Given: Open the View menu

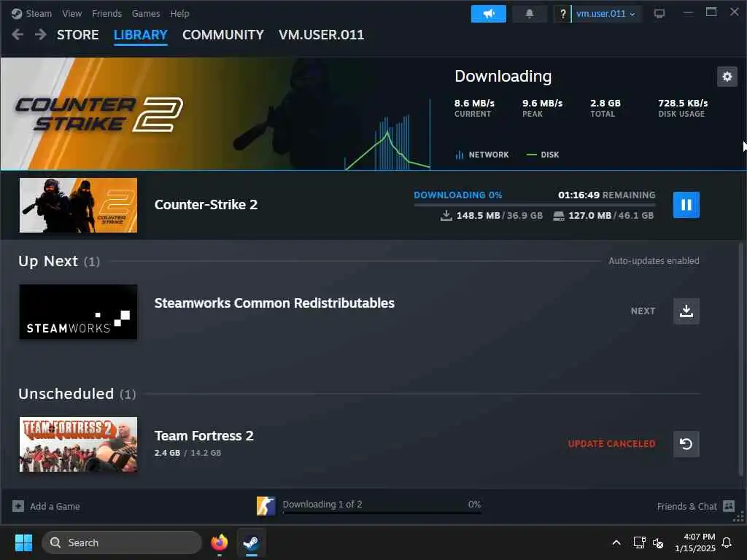Looking at the screenshot, I should [72, 13].
